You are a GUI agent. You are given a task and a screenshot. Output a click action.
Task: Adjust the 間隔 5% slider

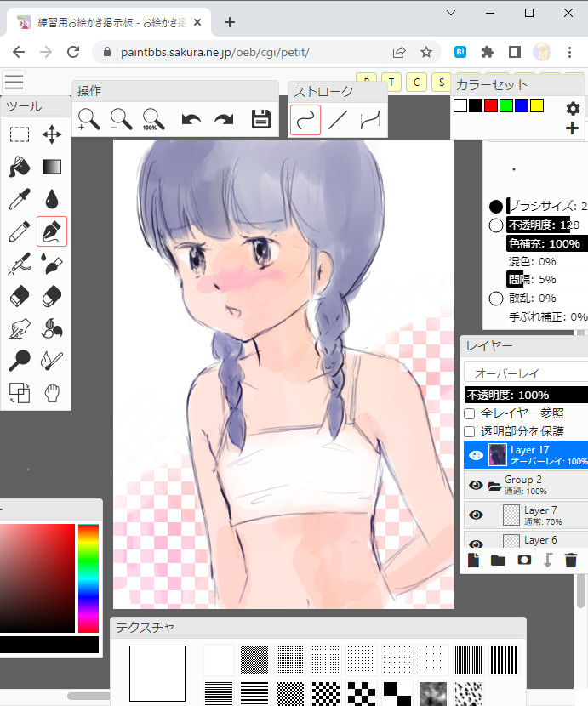tap(547, 280)
